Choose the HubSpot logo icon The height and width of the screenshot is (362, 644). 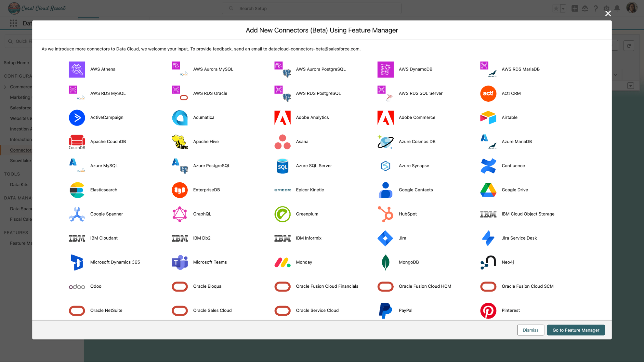pyautogui.click(x=385, y=214)
